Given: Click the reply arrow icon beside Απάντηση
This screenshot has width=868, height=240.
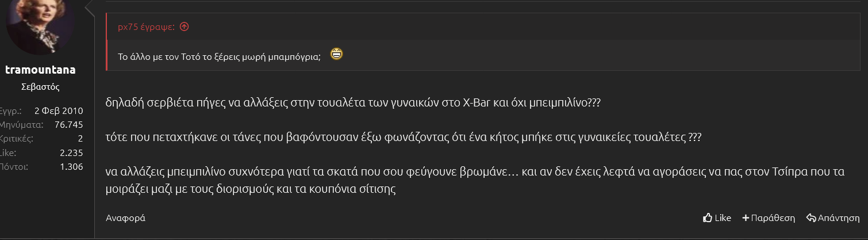Looking at the screenshot, I should pyautogui.click(x=811, y=218).
